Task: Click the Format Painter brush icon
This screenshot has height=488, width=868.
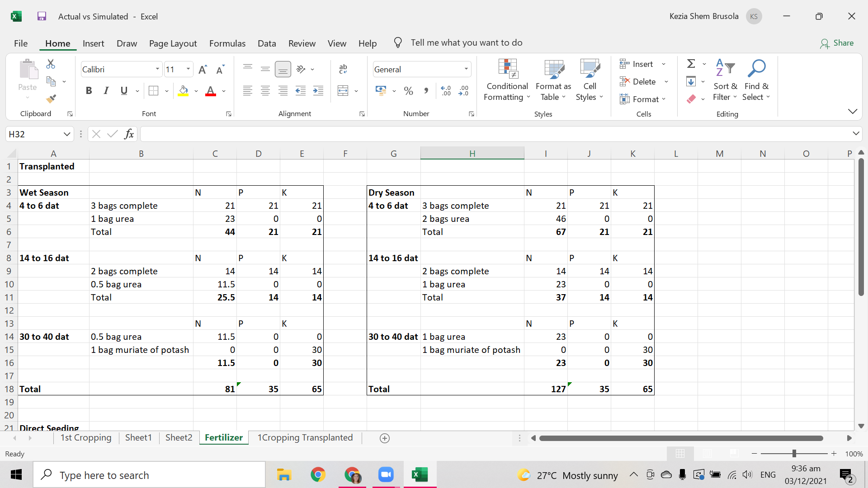Action: coord(51,99)
